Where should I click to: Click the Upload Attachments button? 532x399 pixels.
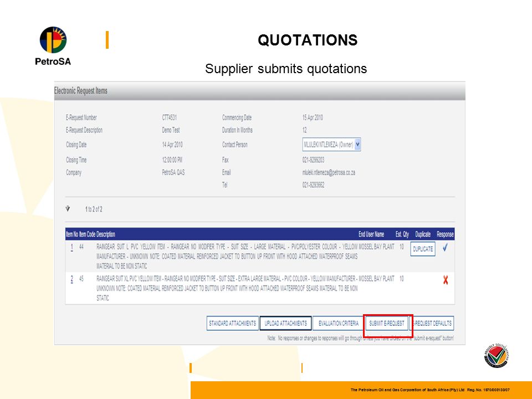point(286,323)
